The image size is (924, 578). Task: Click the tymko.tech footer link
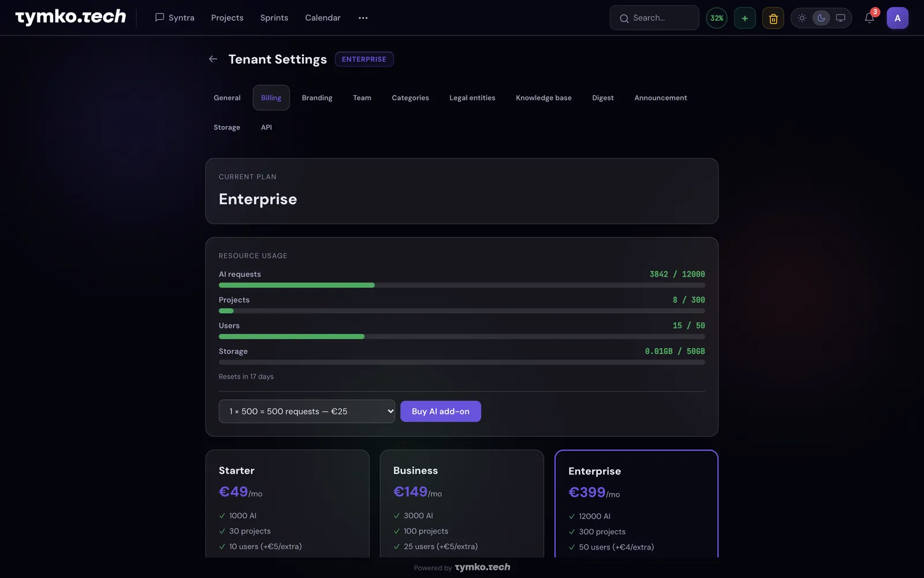[x=482, y=567]
